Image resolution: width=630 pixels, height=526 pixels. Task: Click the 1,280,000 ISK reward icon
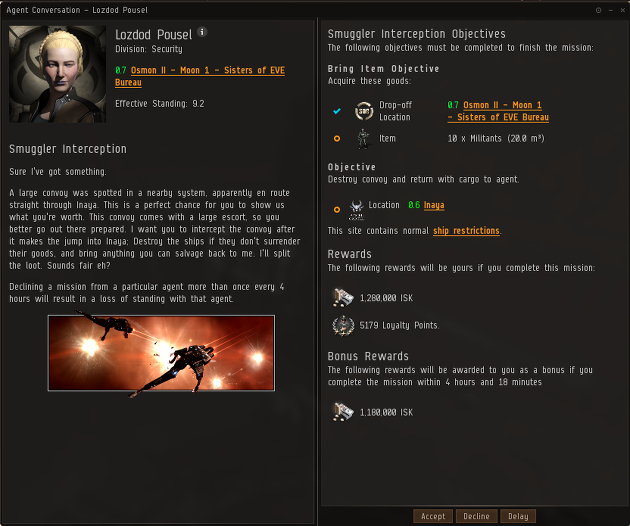click(343, 298)
